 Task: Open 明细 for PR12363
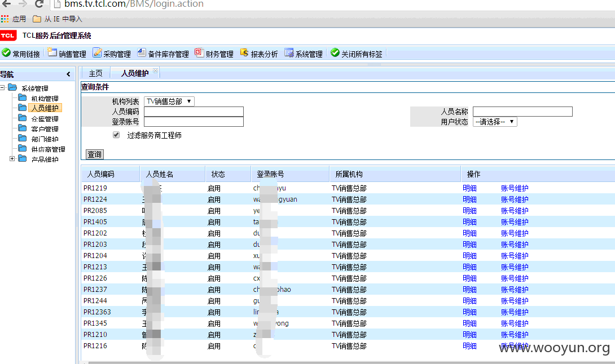click(469, 312)
